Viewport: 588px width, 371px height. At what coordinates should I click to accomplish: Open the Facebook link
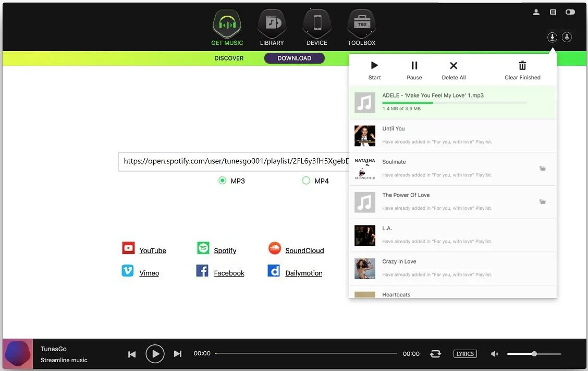pyautogui.click(x=229, y=273)
